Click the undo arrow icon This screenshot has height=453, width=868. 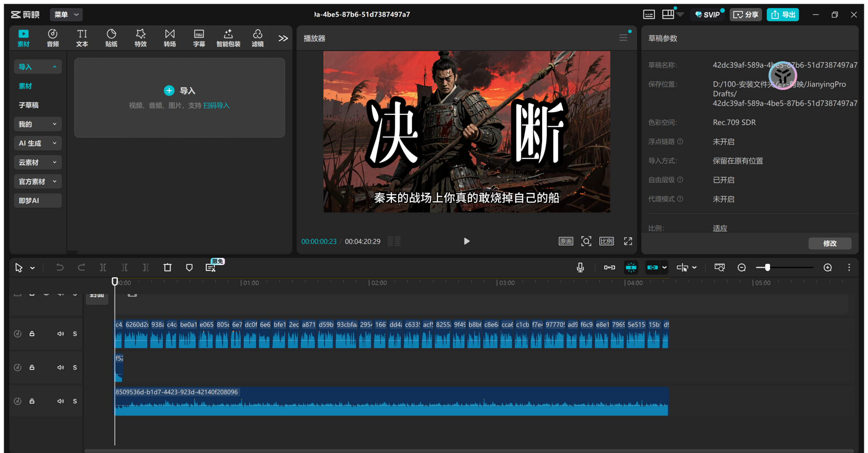tap(60, 267)
